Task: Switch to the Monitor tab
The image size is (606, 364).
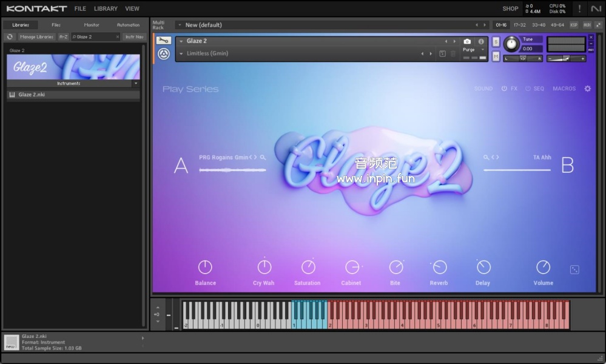Action: pos(92,25)
